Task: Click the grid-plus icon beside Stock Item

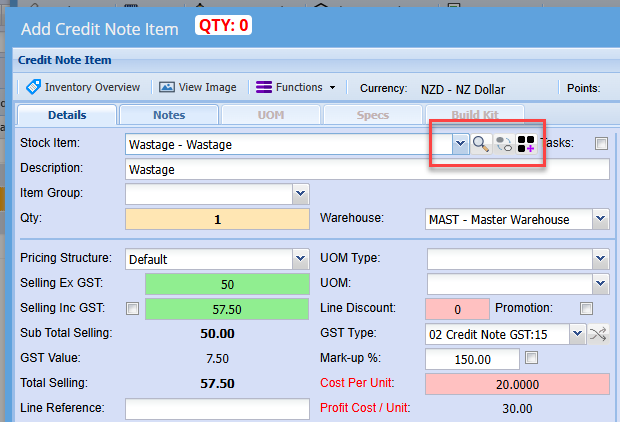Action: click(x=525, y=144)
